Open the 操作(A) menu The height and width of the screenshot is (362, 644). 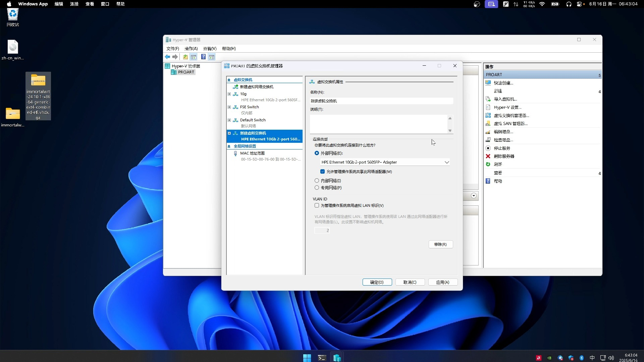(x=191, y=49)
